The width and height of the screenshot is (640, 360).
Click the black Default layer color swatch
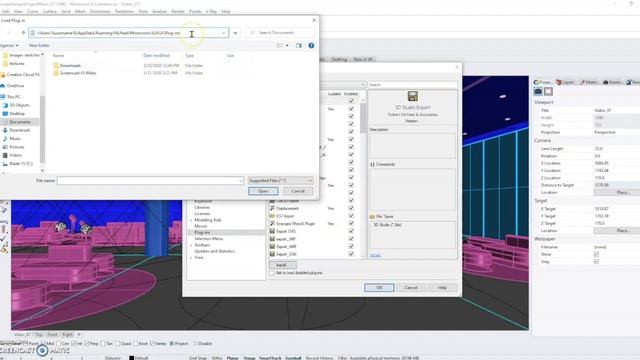tap(131, 358)
